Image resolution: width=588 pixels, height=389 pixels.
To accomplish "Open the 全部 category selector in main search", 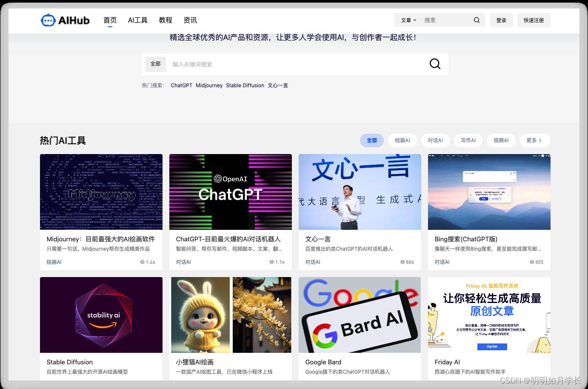I will [155, 64].
